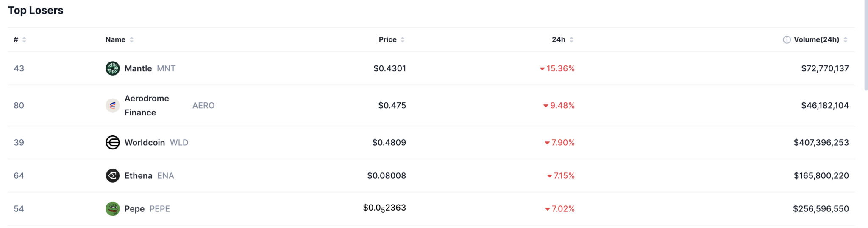Image resolution: width=868 pixels, height=228 pixels.
Task: Open the Mantle MNT coin page
Action: click(x=150, y=68)
